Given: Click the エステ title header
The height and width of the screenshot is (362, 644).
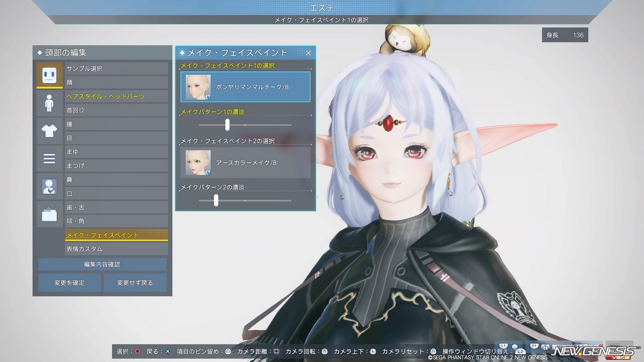Looking at the screenshot, I should 321,8.
